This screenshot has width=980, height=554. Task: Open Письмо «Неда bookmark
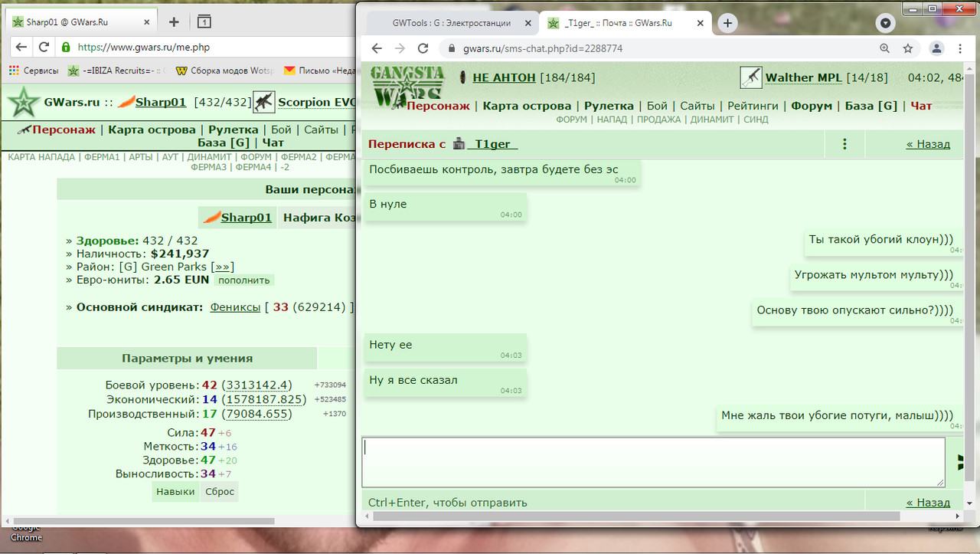coord(319,70)
